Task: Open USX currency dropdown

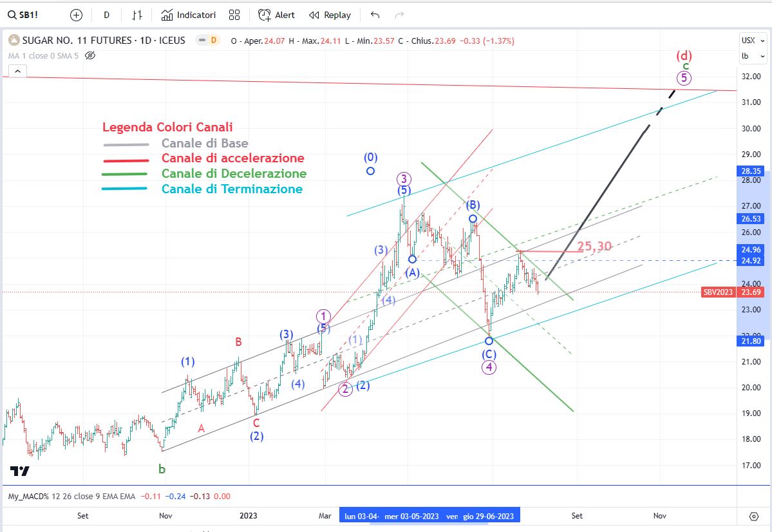Action: [753, 41]
